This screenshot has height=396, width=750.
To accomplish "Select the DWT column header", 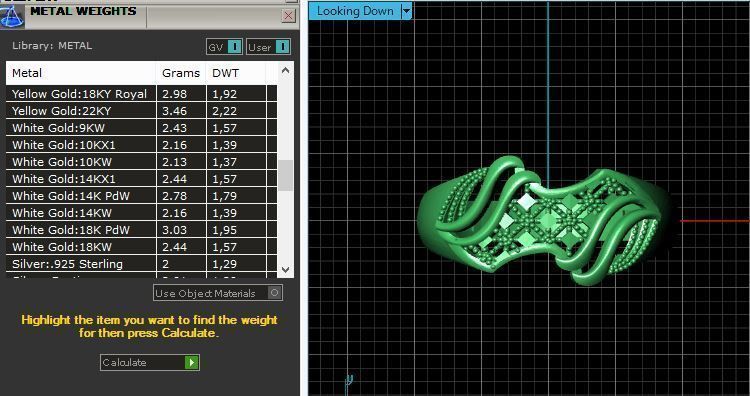I will (236, 73).
